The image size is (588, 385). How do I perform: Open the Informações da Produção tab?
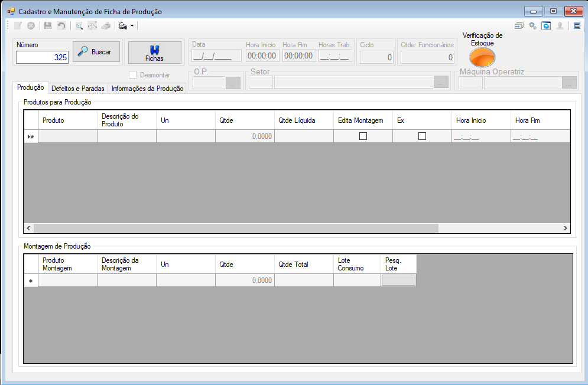[x=147, y=89]
